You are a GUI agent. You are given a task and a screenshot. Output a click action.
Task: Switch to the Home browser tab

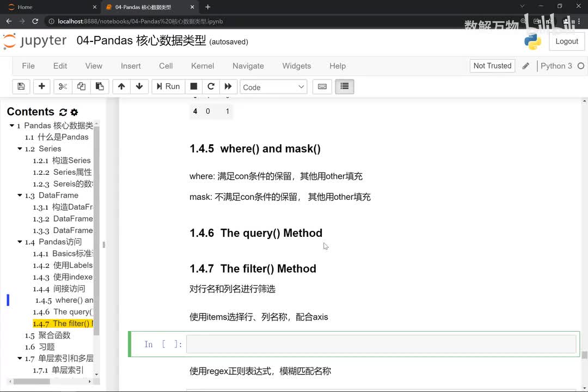(51, 7)
